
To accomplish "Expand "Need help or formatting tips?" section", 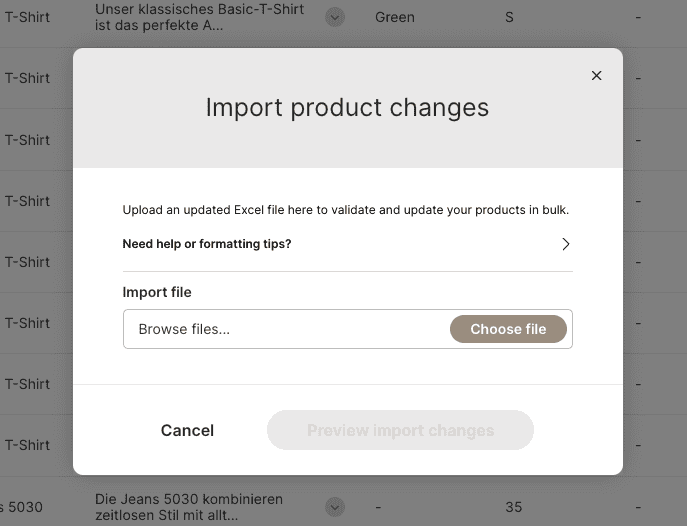I will pos(207,244).
